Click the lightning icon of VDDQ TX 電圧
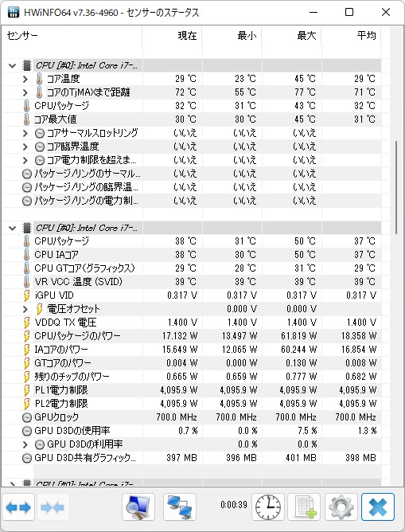Viewport: 405px width, 532px height. coord(27,323)
